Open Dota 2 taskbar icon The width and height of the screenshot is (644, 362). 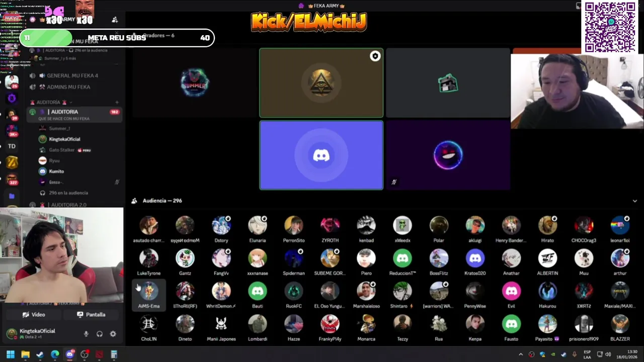(99, 354)
